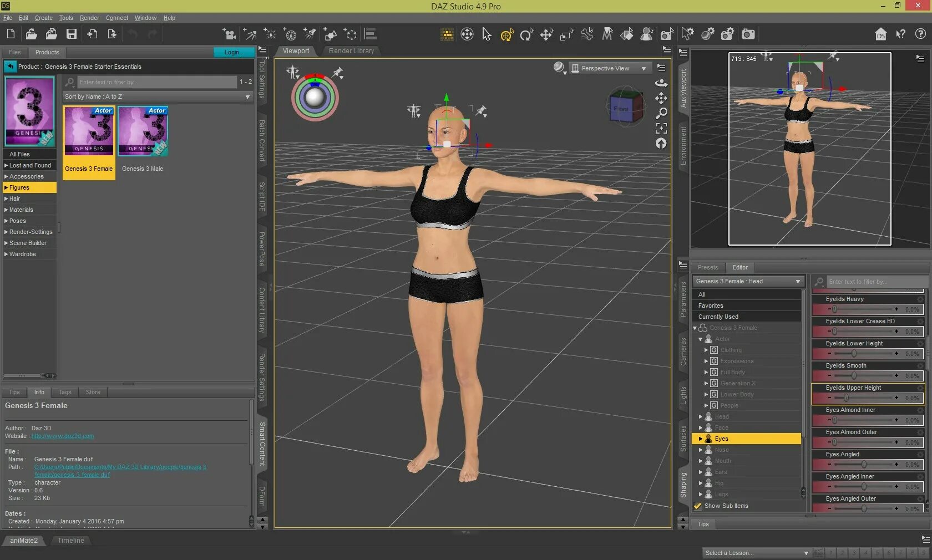Click the DrawStyle sphere in viewport
The height and width of the screenshot is (560, 932).
(x=558, y=68)
